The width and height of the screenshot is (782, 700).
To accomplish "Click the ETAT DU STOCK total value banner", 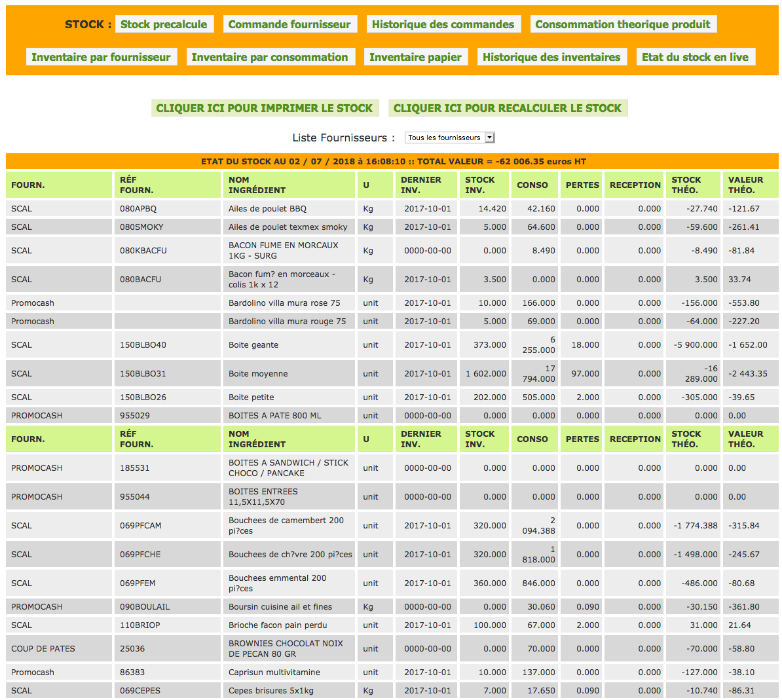I will coord(392,162).
